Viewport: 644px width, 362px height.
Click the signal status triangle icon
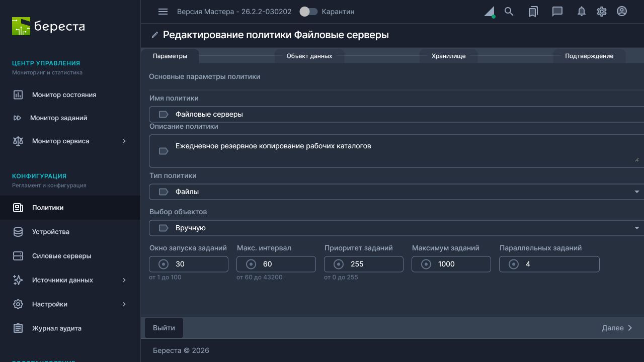(x=490, y=12)
